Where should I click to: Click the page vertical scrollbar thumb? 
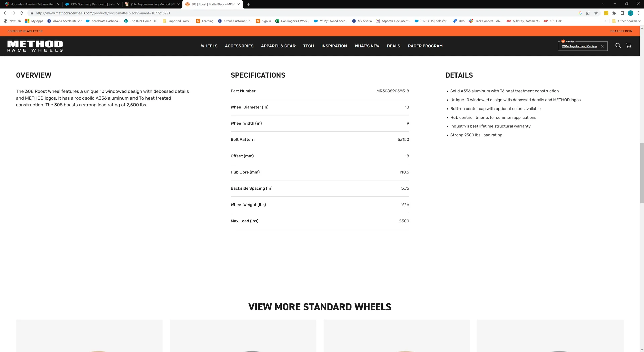(x=642, y=173)
